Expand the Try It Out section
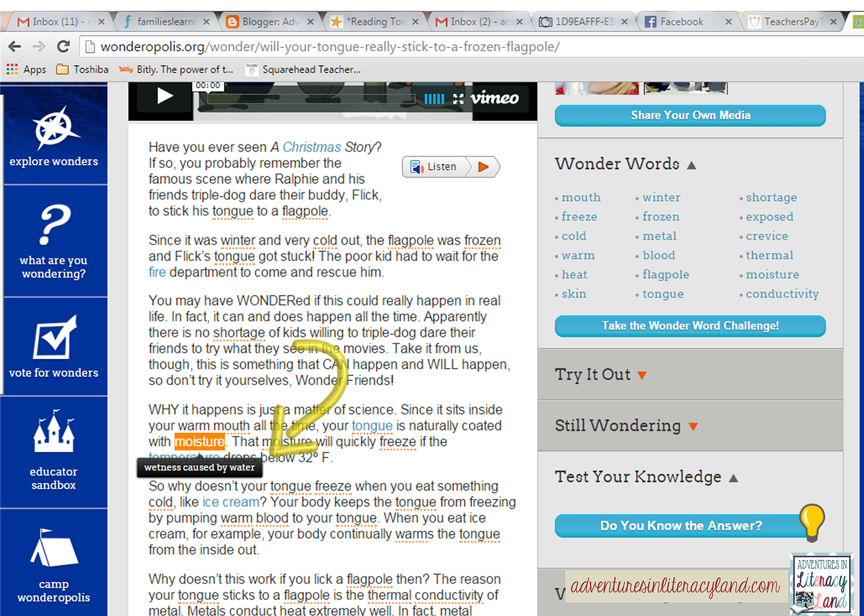This screenshot has width=864, height=616. (642, 375)
